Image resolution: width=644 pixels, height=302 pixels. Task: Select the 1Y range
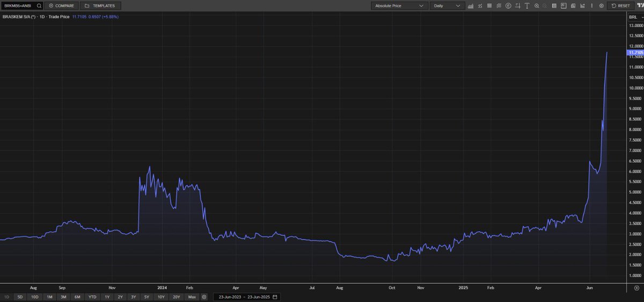(107, 297)
